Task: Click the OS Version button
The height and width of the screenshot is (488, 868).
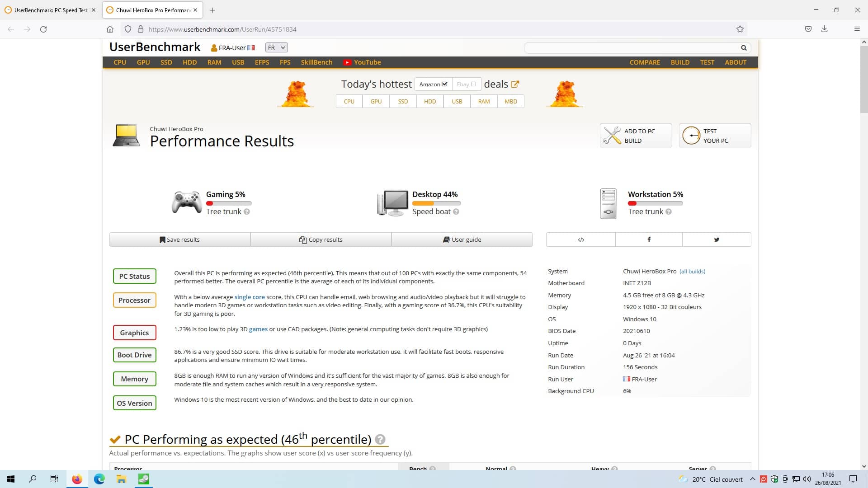Action: [134, 403]
